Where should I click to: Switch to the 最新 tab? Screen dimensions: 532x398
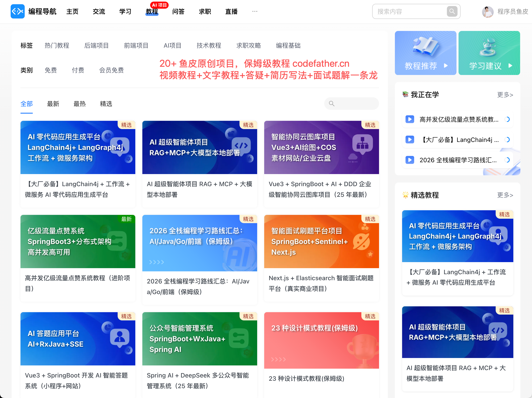pyautogui.click(x=53, y=104)
